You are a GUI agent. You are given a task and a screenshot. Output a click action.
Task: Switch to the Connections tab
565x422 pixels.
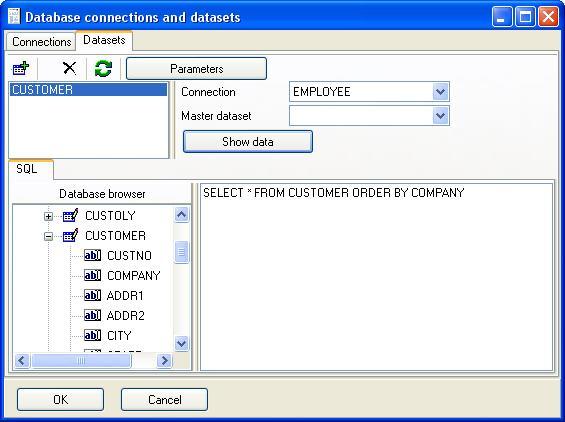click(41, 42)
